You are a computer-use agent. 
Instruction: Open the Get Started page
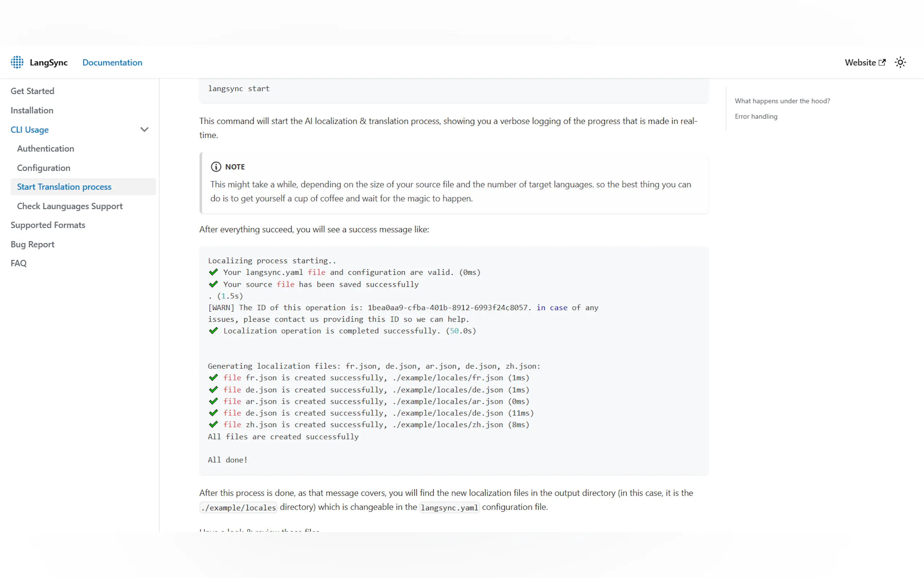tap(32, 91)
